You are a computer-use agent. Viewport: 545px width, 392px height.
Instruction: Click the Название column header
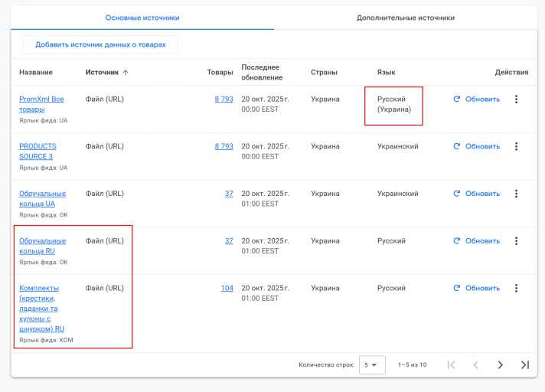tap(36, 73)
